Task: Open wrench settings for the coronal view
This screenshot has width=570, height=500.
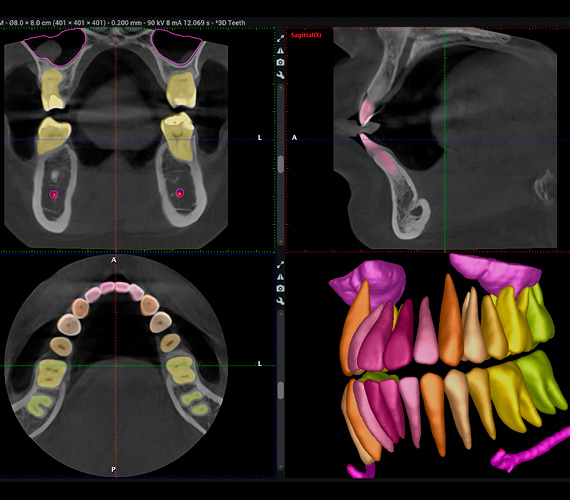Action: (280, 75)
